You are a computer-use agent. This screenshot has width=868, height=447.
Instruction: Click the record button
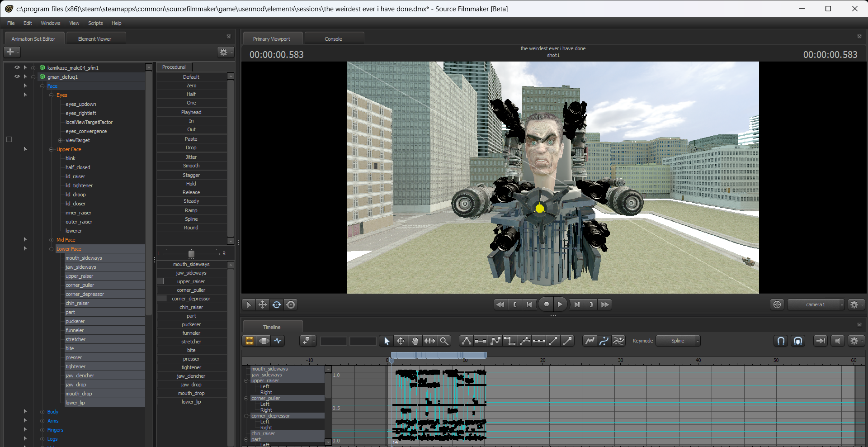tap(546, 304)
